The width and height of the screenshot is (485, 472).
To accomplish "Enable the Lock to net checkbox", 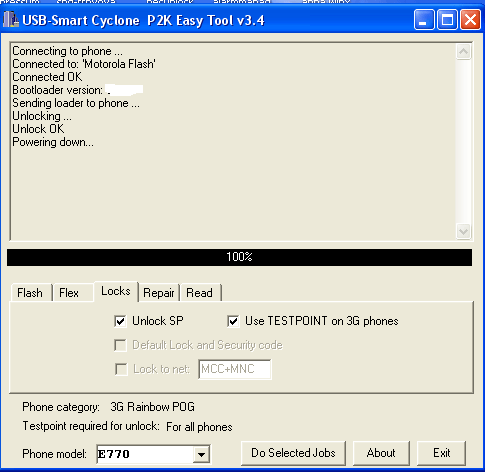I will tap(121, 369).
